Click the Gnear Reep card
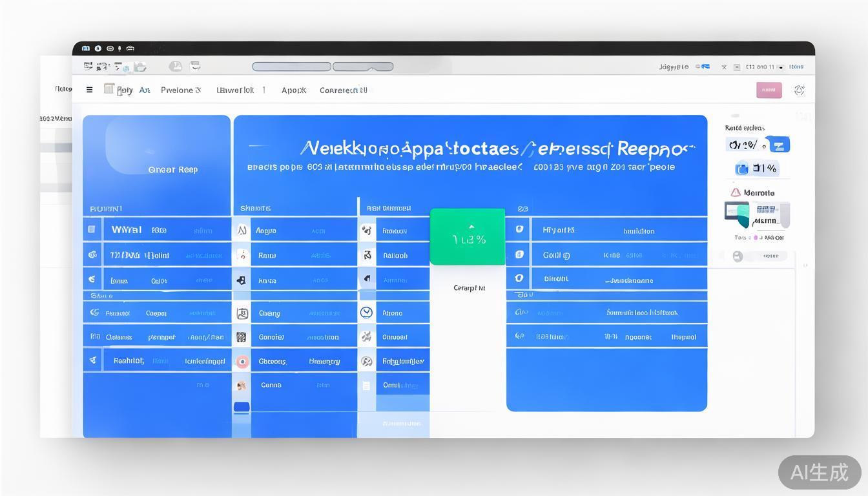The height and width of the screenshot is (496, 868). tap(172, 169)
